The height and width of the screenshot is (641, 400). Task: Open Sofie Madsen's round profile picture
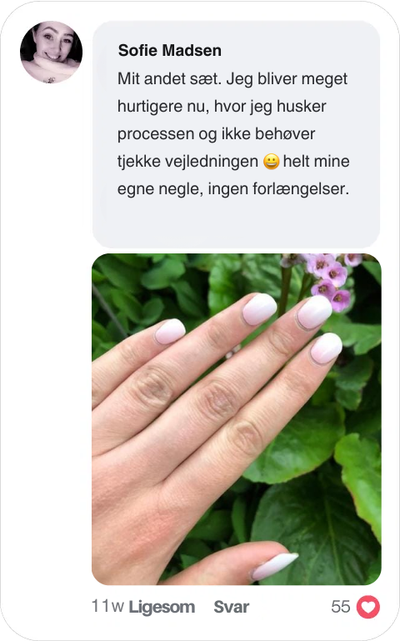(51, 52)
